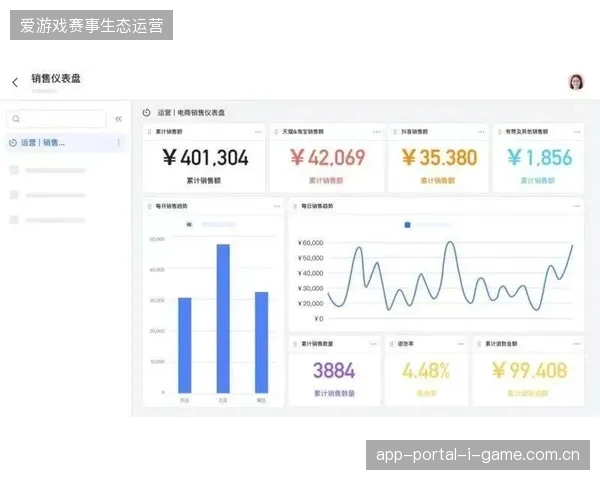Screen dimensions: 600x480
Task: Click the first bar in monthly chart
Action: (185, 345)
